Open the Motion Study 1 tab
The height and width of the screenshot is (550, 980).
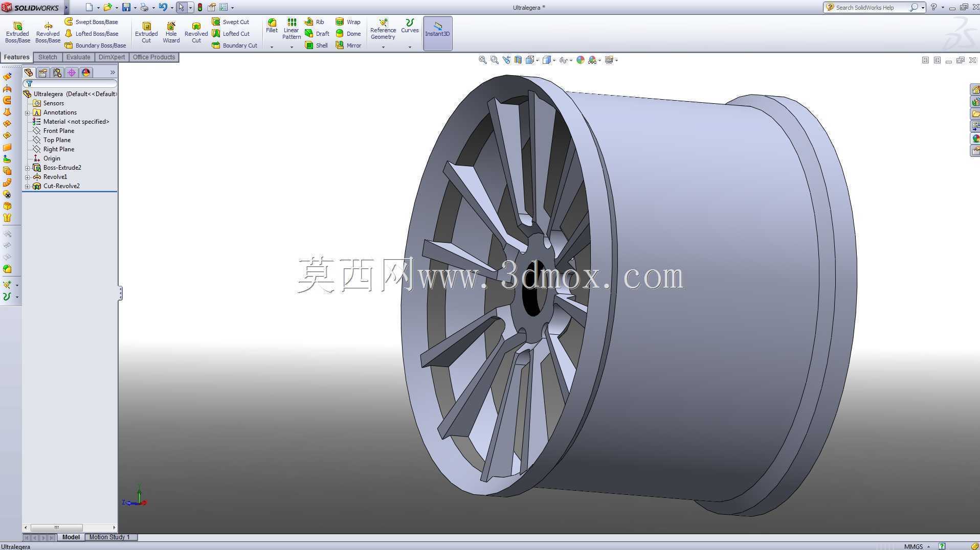click(109, 537)
